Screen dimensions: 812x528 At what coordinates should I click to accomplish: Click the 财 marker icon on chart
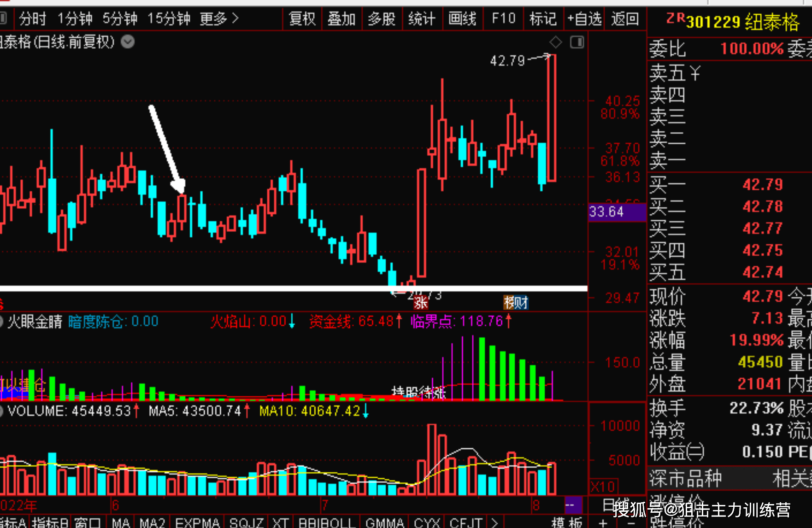coord(516,303)
